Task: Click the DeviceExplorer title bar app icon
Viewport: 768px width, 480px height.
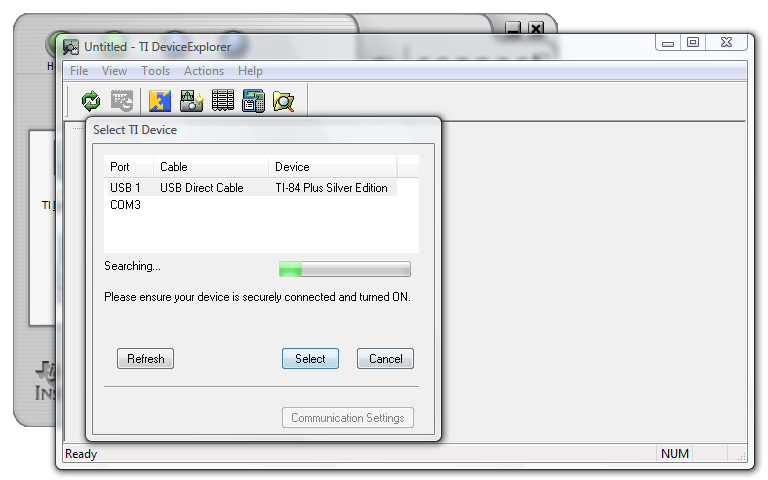Action: 71,47
